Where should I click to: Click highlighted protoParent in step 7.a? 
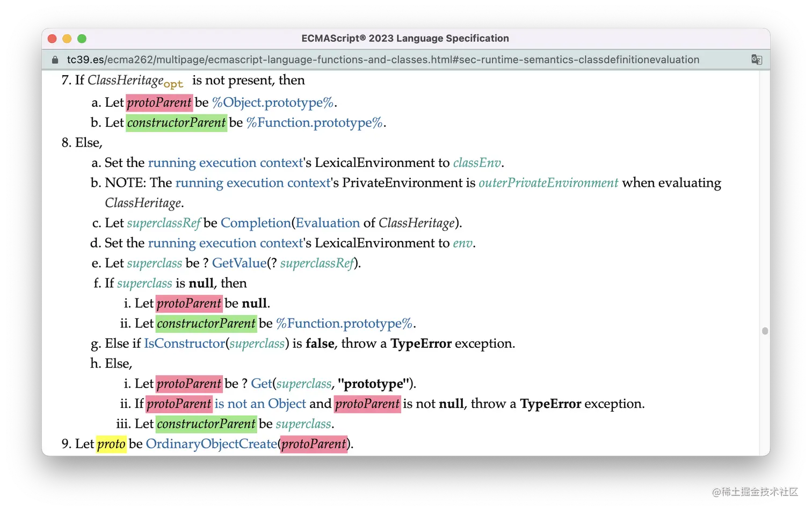tap(160, 103)
